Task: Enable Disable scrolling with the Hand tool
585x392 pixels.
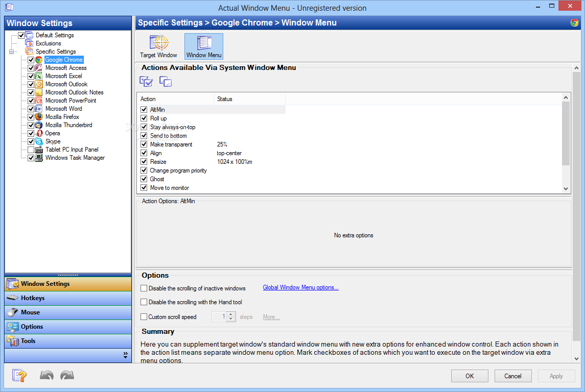Action: 144,302
